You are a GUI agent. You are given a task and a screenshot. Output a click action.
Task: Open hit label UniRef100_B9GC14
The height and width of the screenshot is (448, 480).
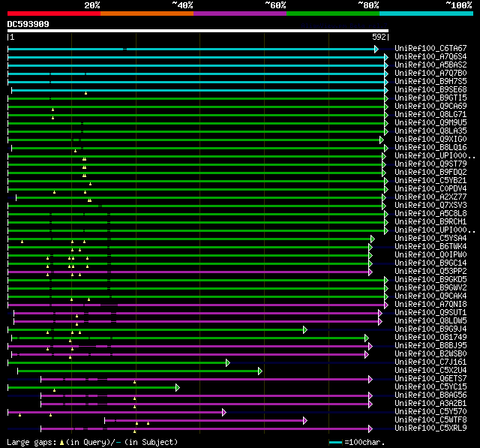coord(430,263)
